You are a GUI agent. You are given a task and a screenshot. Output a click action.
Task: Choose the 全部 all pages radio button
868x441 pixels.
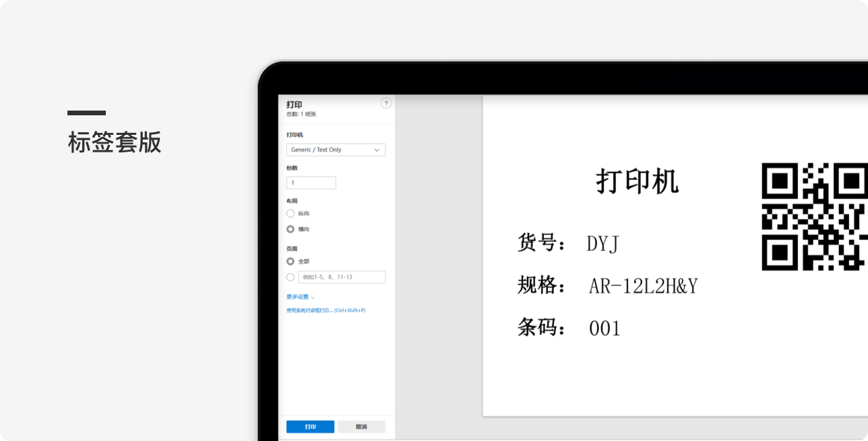[290, 261]
